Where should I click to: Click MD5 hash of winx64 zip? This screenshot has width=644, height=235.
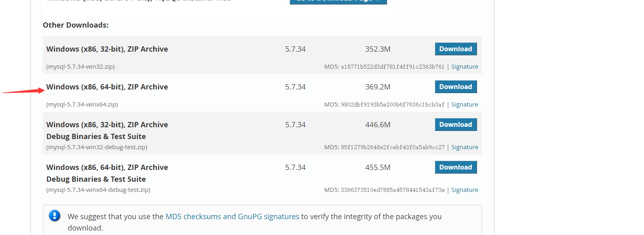tap(392, 104)
